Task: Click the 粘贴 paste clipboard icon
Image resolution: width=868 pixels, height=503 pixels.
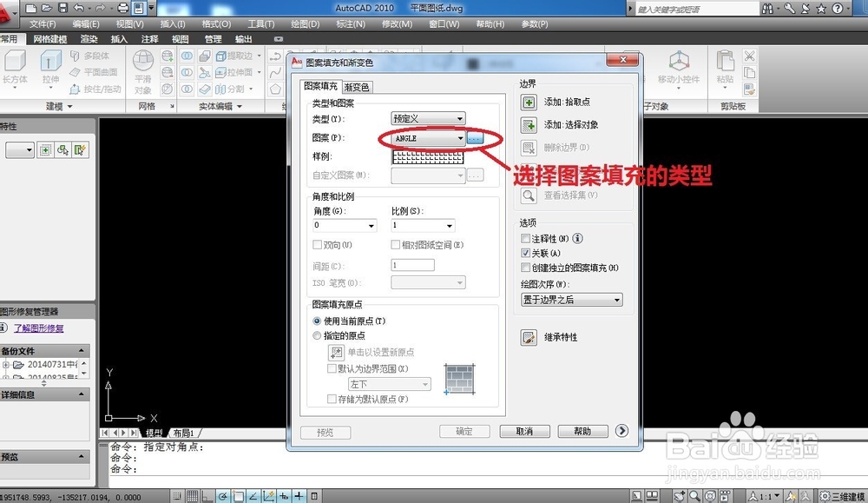Action: [x=725, y=61]
